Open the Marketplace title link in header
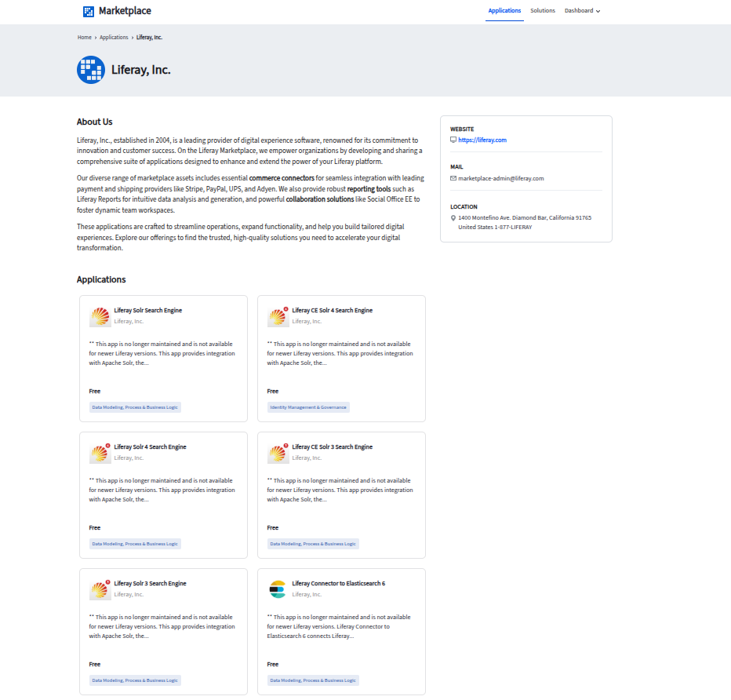731x700 pixels. [x=125, y=11]
